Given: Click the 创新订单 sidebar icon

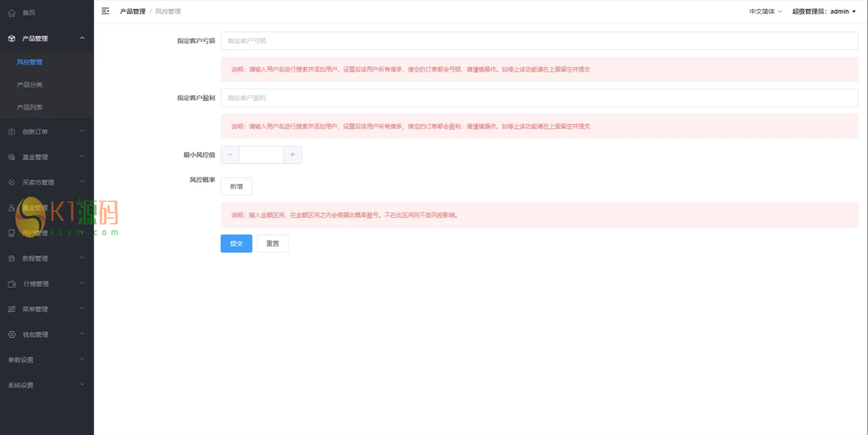Looking at the screenshot, I should 12,132.
